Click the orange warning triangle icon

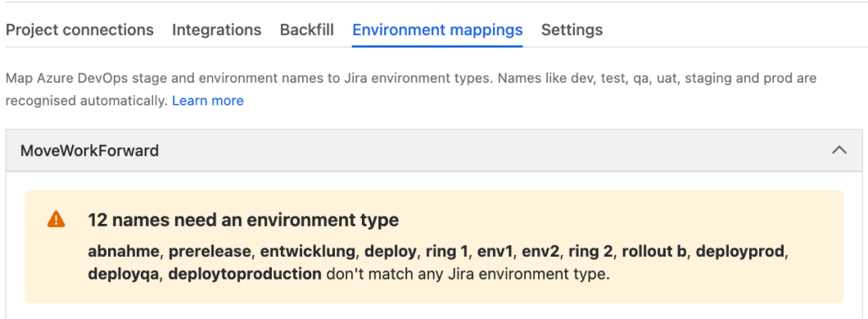click(56, 220)
